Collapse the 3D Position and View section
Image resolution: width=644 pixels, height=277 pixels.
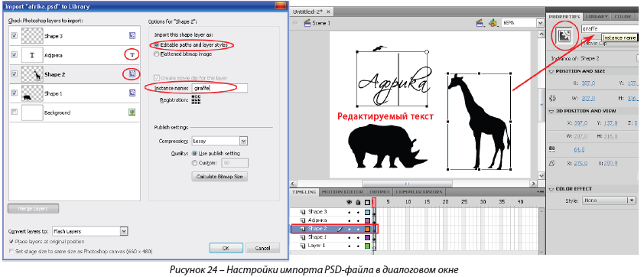(x=551, y=111)
